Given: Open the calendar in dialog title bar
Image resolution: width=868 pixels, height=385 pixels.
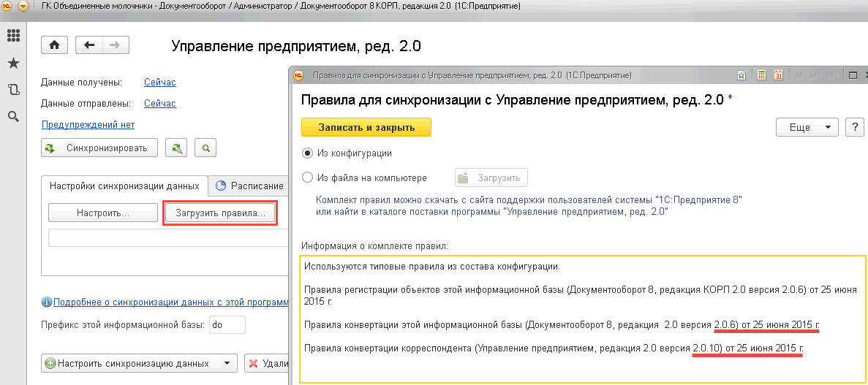Looking at the screenshot, I should click(x=778, y=75).
